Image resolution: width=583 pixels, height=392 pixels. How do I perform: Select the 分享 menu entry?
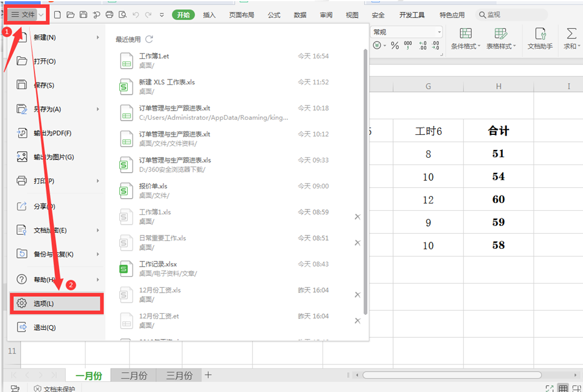point(56,207)
